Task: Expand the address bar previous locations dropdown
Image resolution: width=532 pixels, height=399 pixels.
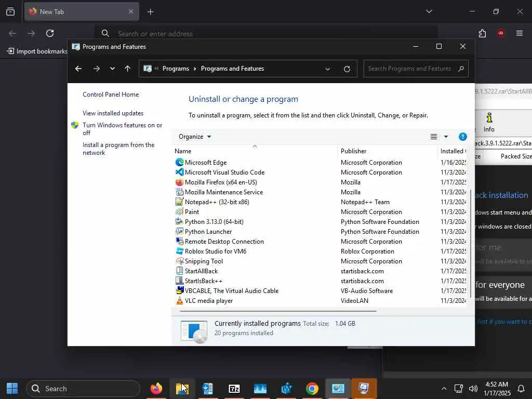Action: (327, 69)
